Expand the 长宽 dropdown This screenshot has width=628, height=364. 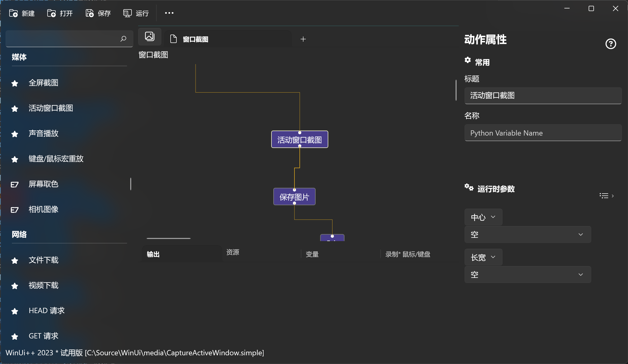tap(483, 257)
